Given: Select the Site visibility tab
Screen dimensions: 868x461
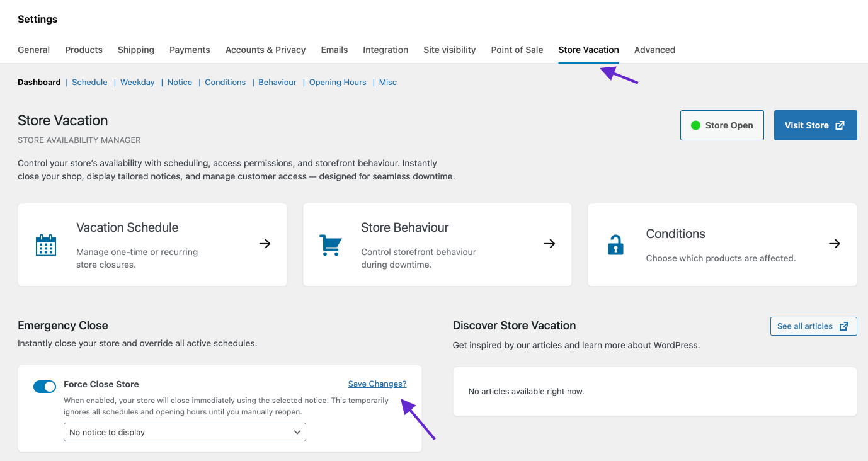Looking at the screenshot, I should tap(450, 50).
